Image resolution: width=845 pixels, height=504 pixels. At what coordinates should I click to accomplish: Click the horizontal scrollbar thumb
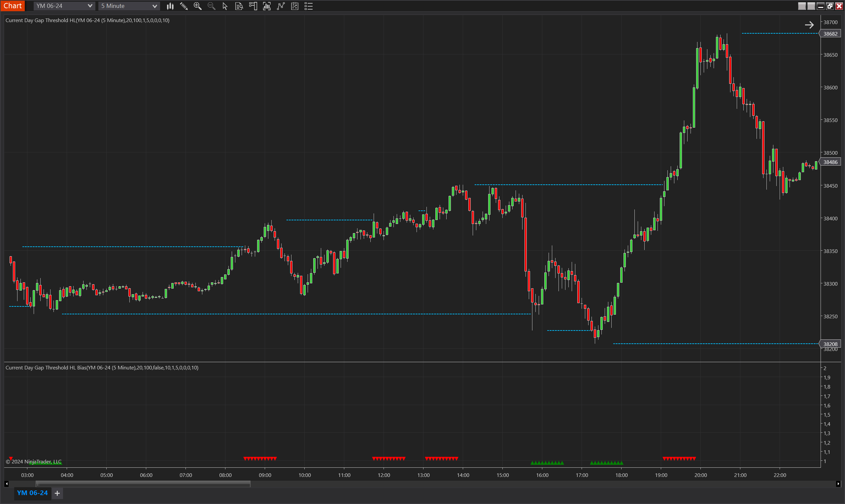tap(143, 484)
